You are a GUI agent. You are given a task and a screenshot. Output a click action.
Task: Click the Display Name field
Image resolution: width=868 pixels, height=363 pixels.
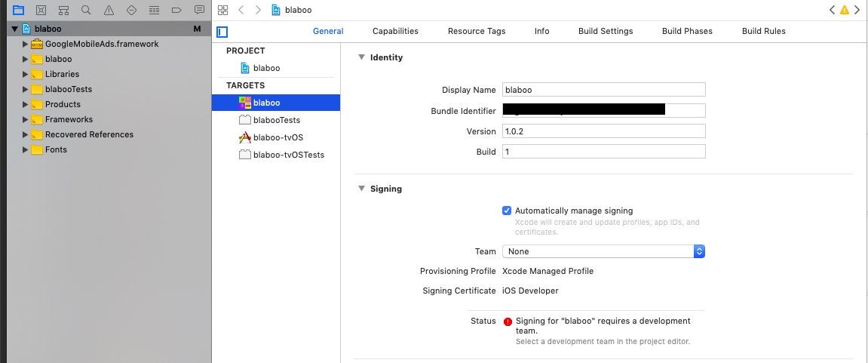click(x=603, y=90)
